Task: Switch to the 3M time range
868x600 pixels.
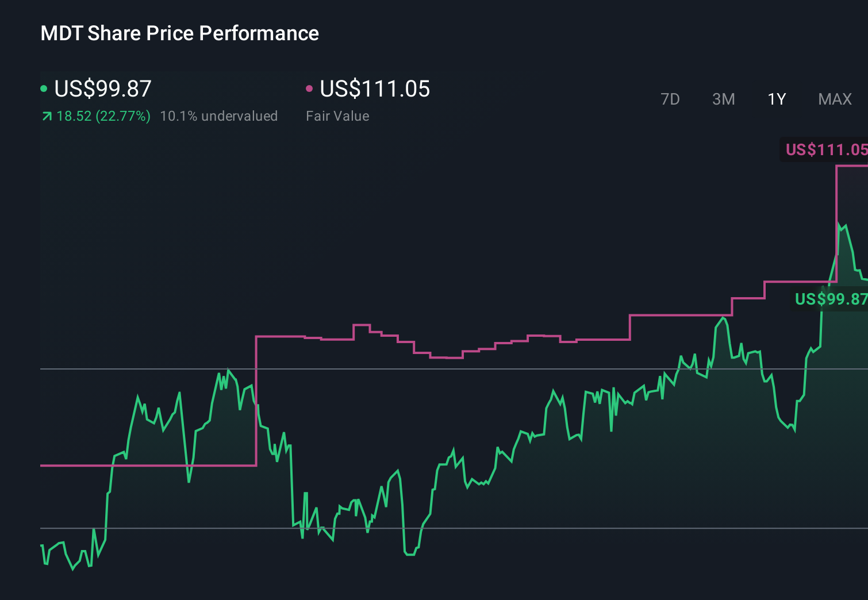Action: tap(723, 99)
